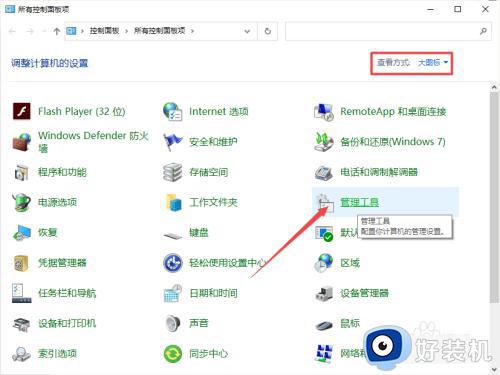This screenshot has height=375, width=500.
Task: Open the 区域 globe clock icon
Action: (x=324, y=263)
